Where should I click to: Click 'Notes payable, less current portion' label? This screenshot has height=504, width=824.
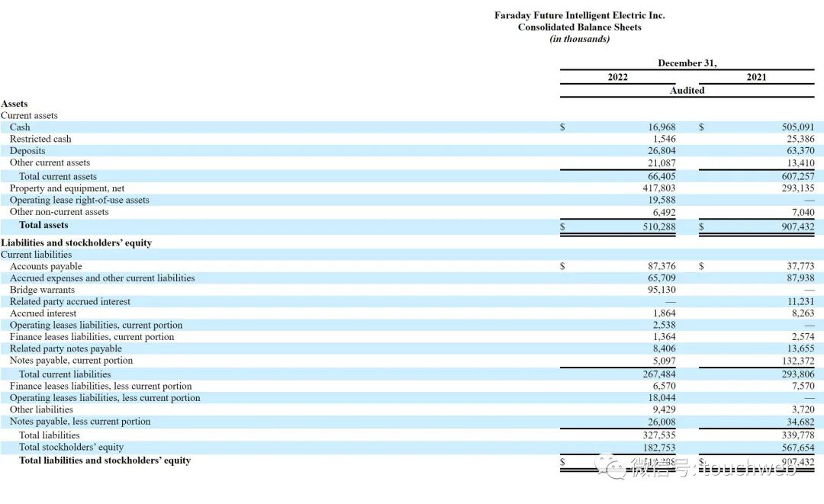(x=80, y=422)
